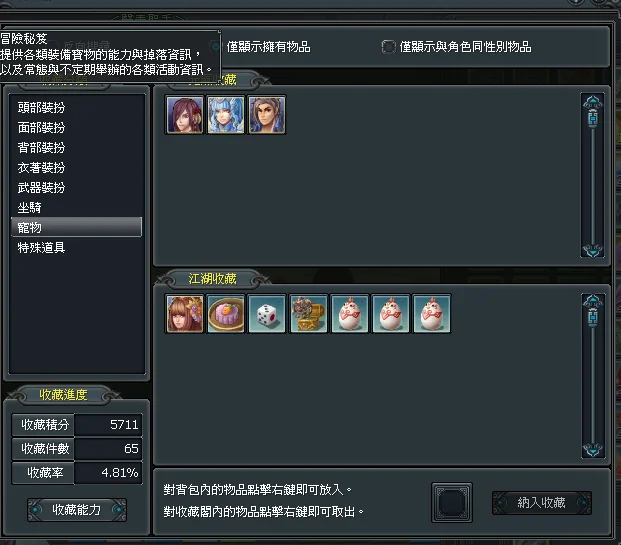
Task: Select the pink cake plate item
Action: tap(226, 314)
